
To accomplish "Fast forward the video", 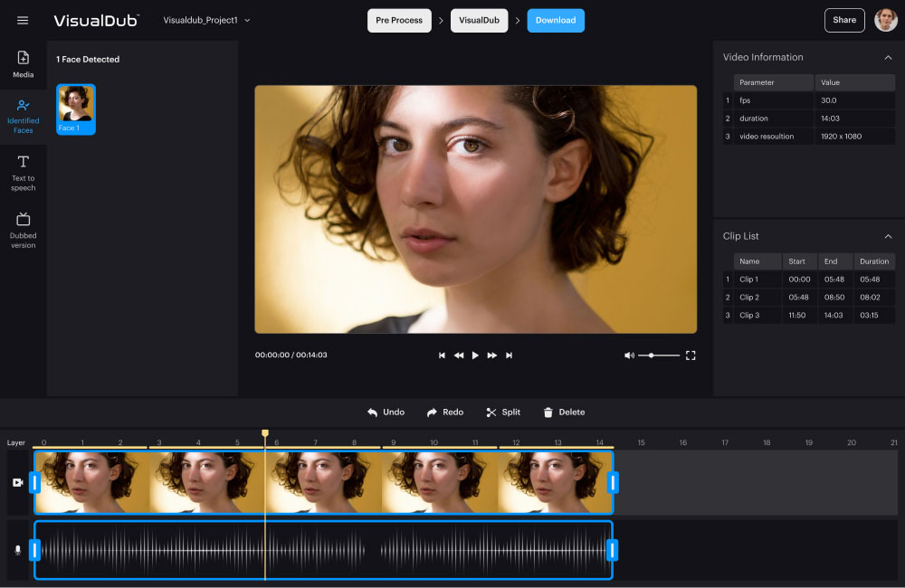I will point(492,356).
